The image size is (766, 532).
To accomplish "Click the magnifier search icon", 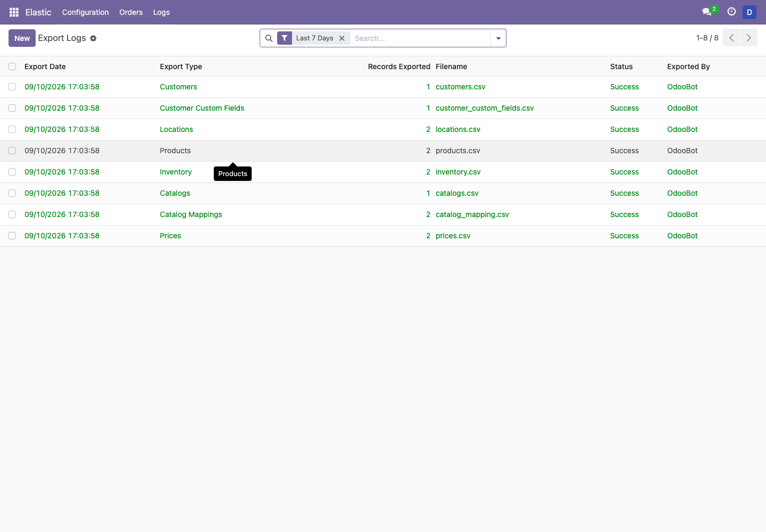I will 269,38.
